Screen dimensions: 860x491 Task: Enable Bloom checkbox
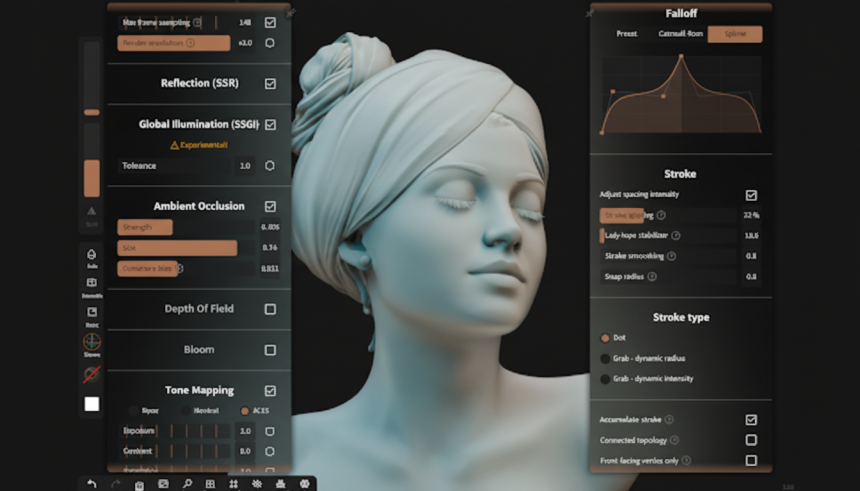[270, 350]
